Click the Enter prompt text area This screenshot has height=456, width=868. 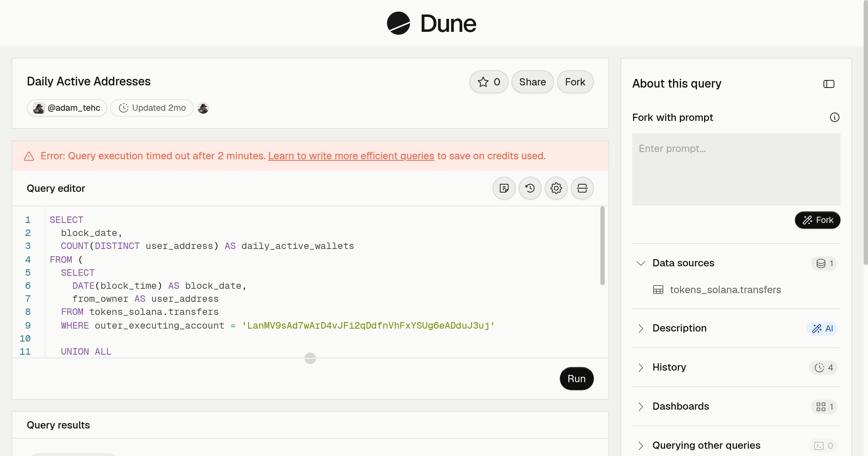tap(736, 169)
